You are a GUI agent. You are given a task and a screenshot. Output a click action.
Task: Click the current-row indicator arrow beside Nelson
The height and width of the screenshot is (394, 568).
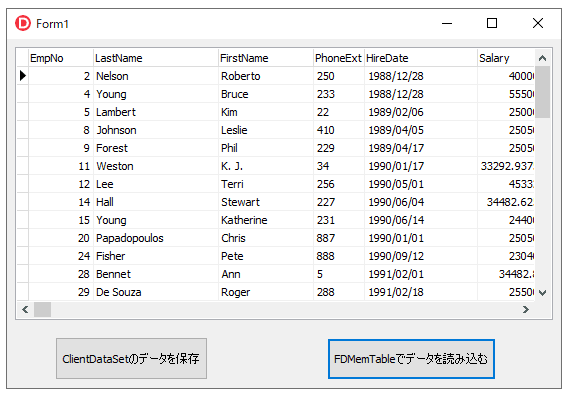click(x=23, y=76)
